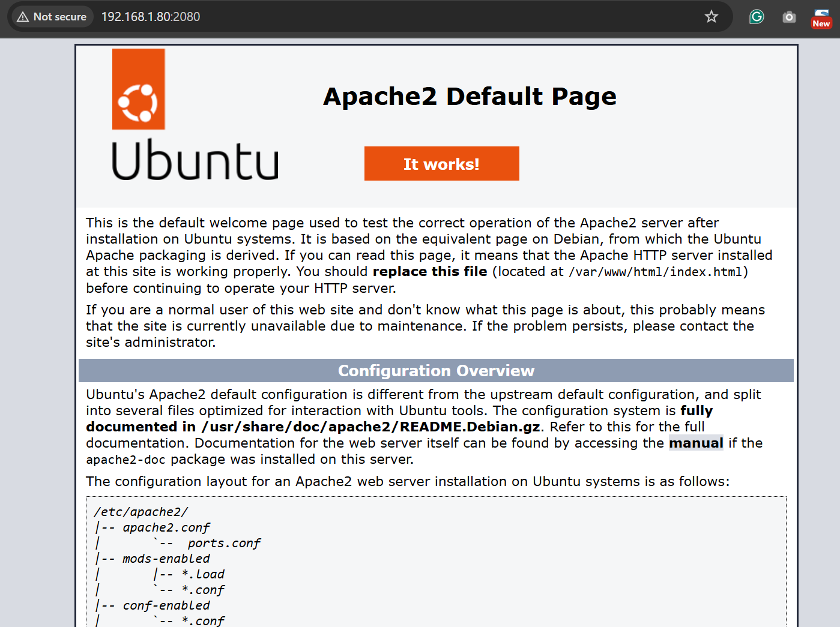Click the Ubuntu wordmark text

(195, 160)
